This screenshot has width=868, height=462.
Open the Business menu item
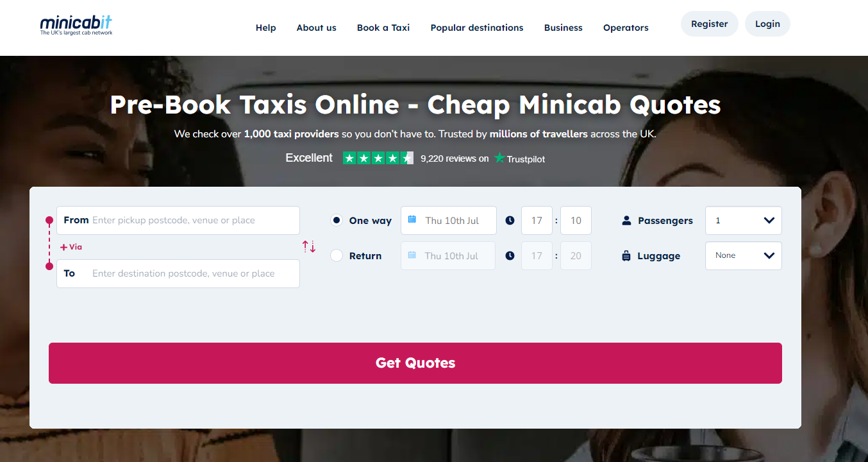coord(563,28)
